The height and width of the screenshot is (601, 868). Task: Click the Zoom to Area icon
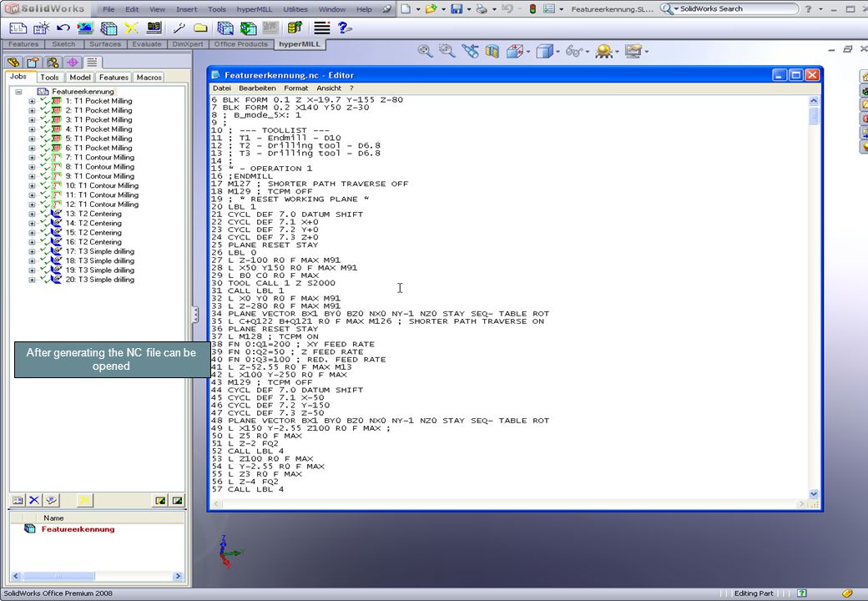click(x=447, y=52)
